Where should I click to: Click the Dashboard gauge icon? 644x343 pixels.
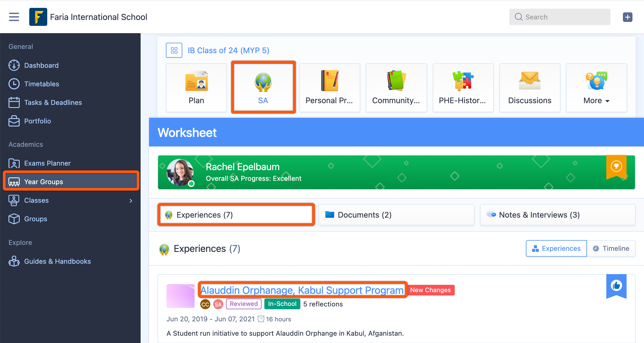pos(14,65)
